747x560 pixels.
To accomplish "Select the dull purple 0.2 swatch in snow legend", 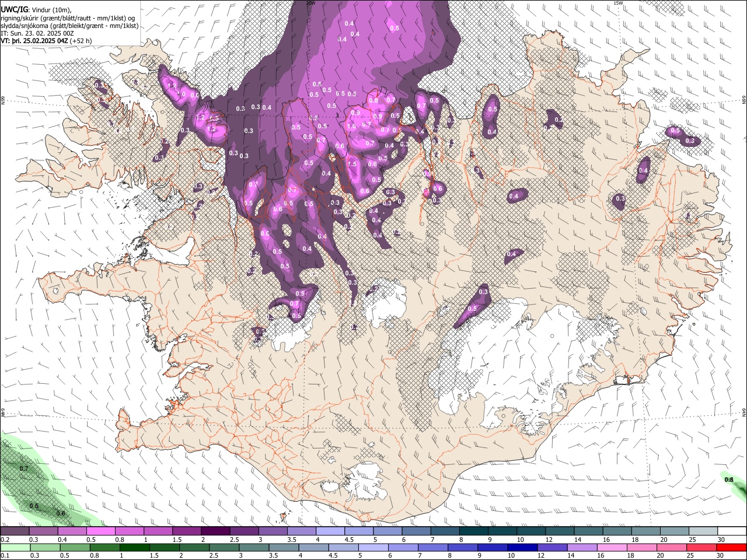I will tap(15, 531).
